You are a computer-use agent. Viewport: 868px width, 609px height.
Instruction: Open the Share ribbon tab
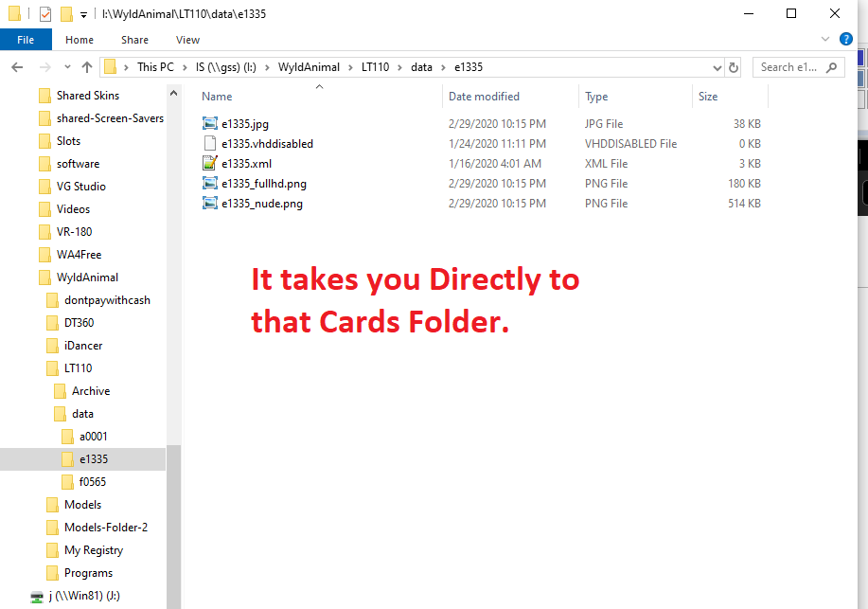[134, 40]
